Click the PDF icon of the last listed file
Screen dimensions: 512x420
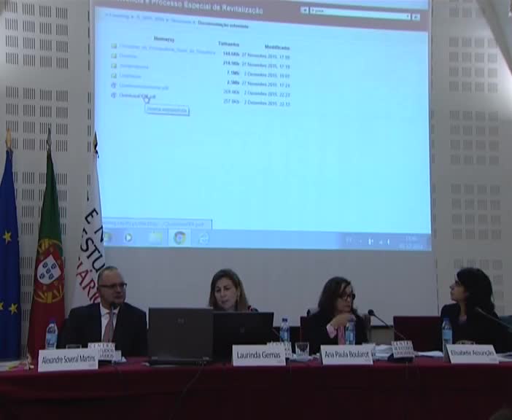pyautogui.click(x=114, y=96)
